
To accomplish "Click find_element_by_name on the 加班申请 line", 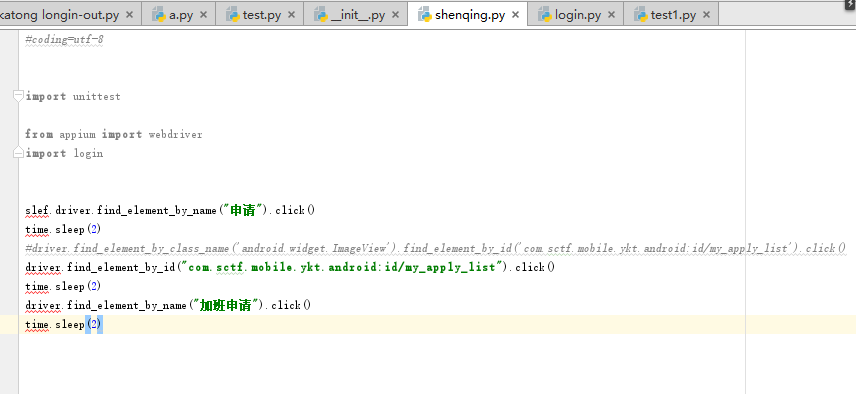I will [x=127, y=305].
